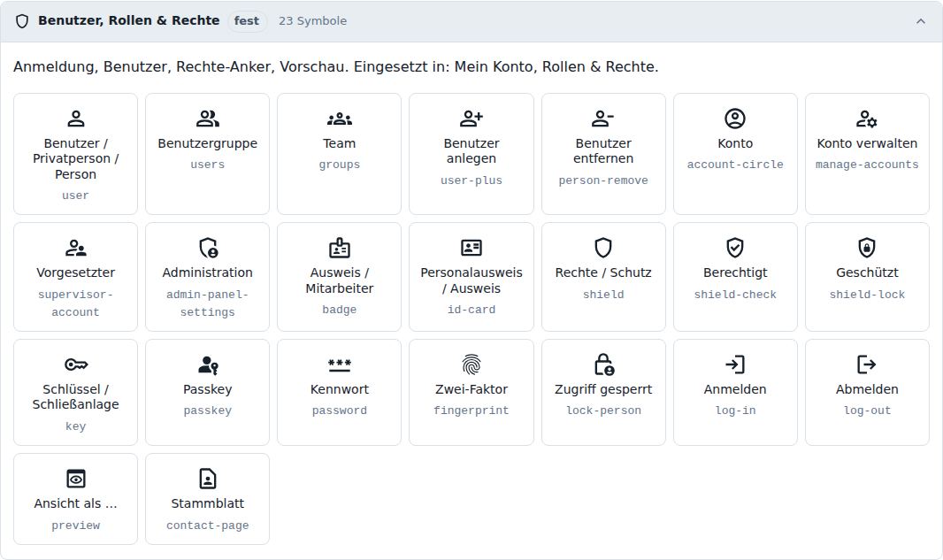Click the 'user-plus' code label

(x=471, y=180)
